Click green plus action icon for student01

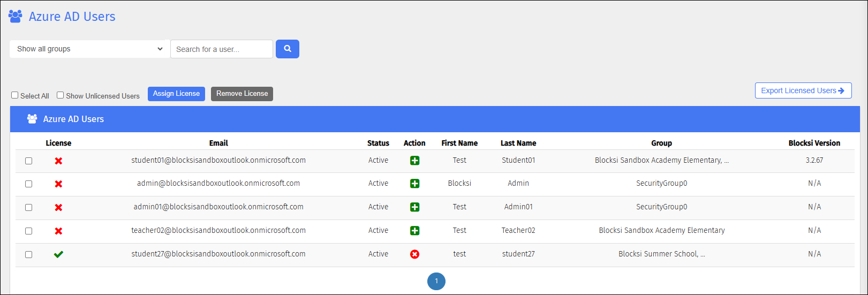pos(414,161)
